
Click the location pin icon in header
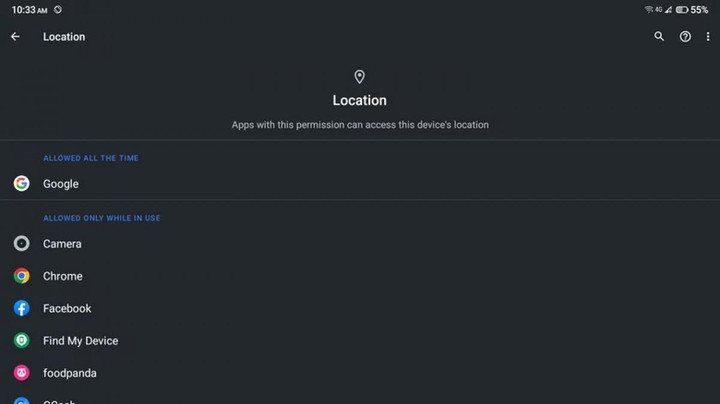point(360,77)
